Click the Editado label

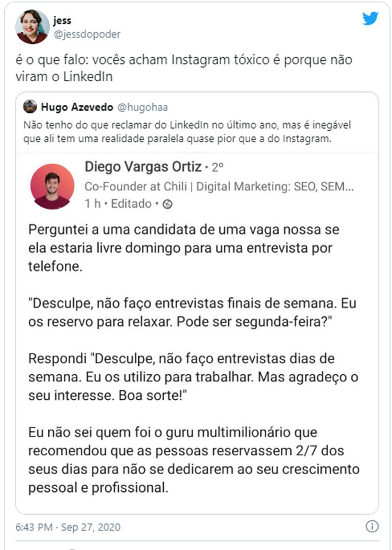click(131, 204)
